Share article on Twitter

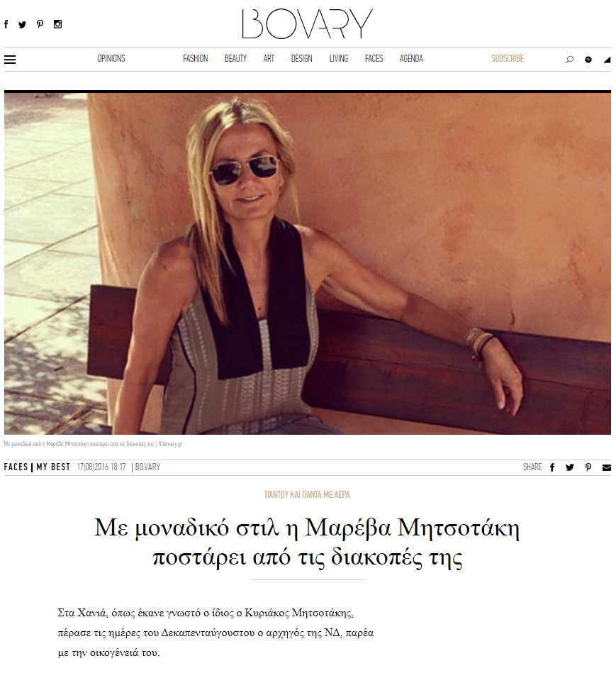(x=570, y=467)
